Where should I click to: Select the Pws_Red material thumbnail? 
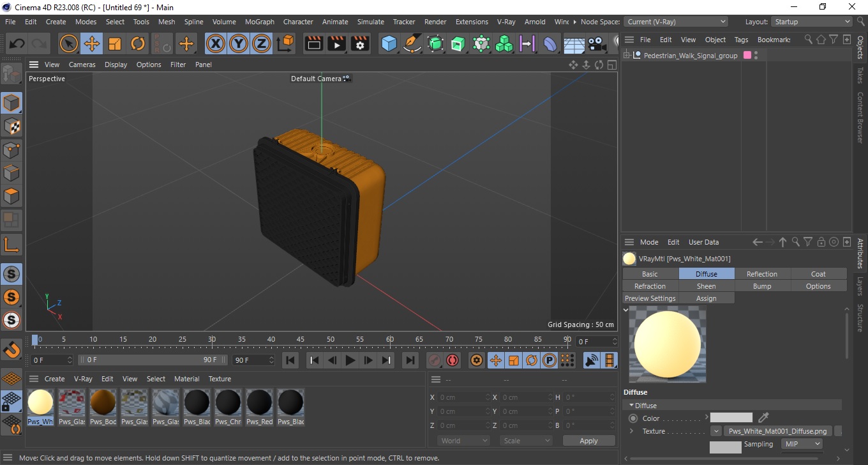click(x=259, y=407)
